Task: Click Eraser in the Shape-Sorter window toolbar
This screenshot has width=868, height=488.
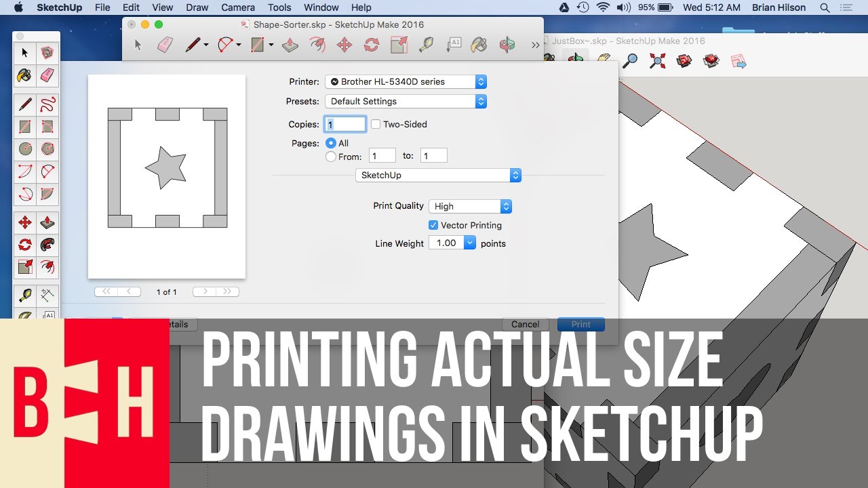Action: (165, 45)
